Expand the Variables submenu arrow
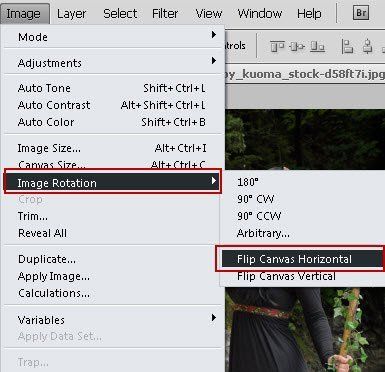The width and height of the screenshot is (385, 372). [x=214, y=318]
